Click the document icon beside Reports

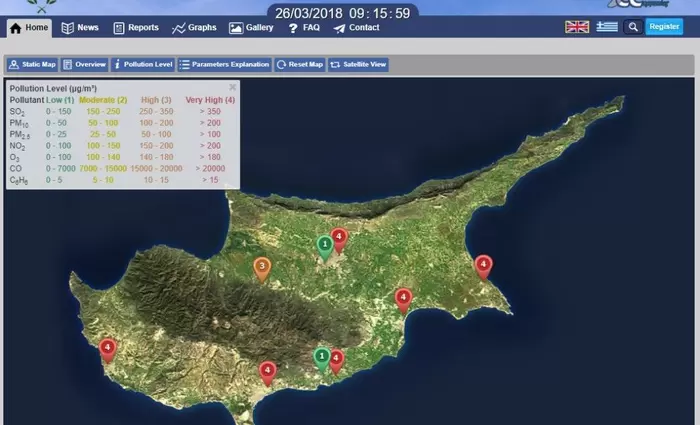click(119, 28)
